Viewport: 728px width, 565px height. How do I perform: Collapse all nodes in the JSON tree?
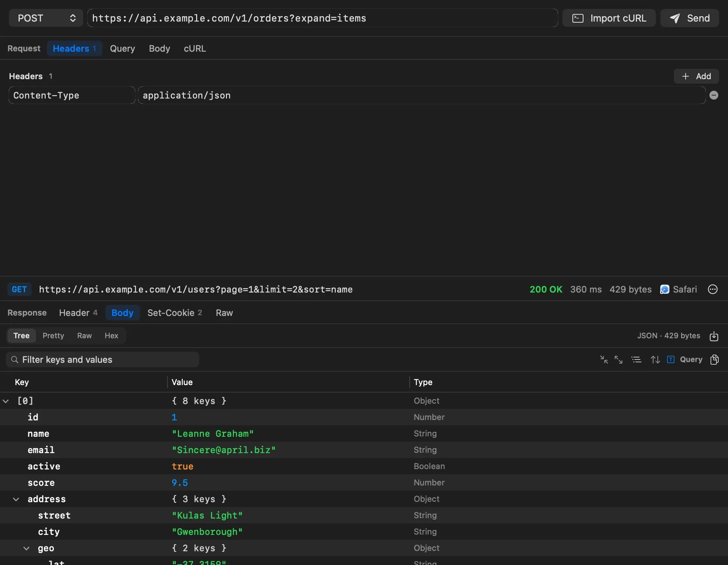click(x=604, y=359)
